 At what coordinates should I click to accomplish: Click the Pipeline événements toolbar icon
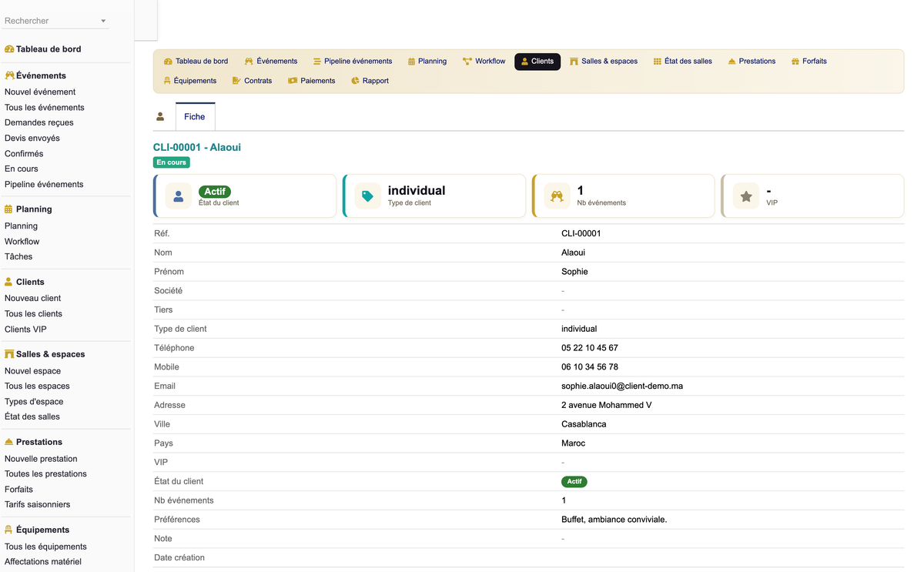point(316,62)
